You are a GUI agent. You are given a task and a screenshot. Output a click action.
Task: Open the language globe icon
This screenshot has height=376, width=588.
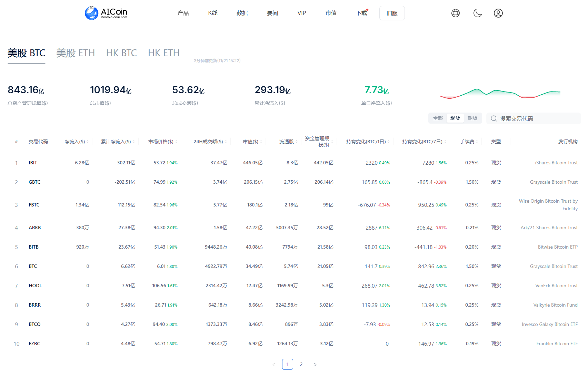tap(456, 13)
